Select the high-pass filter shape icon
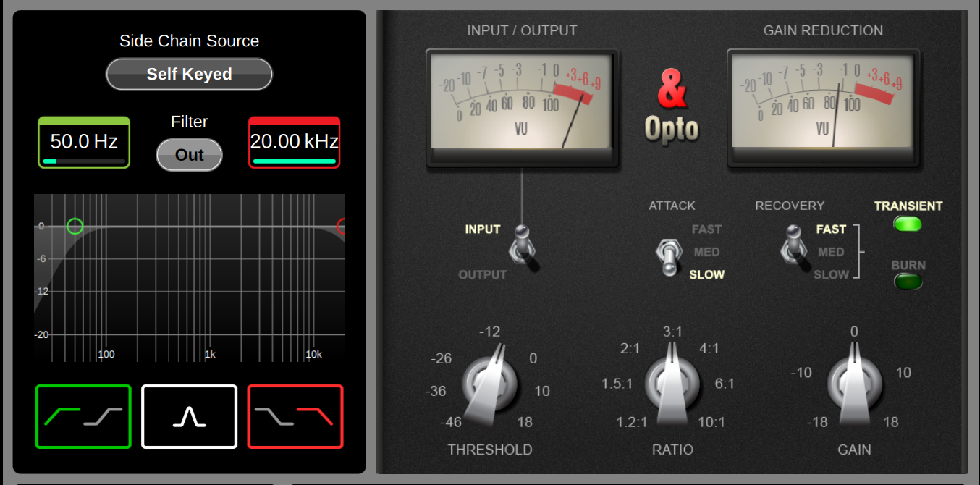Image resolution: width=980 pixels, height=485 pixels. (x=83, y=416)
